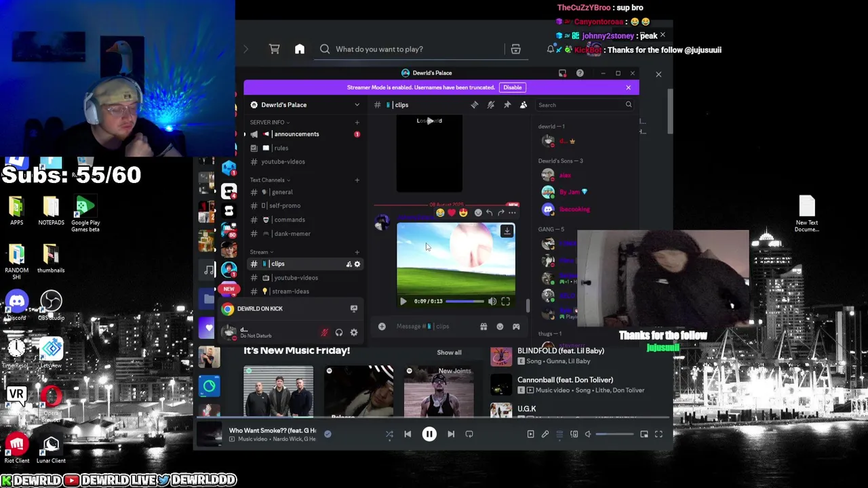Viewport: 868px width, 488px height.
Task: Open the general channel
Action: pyautogui.click(x=304, y=192)
